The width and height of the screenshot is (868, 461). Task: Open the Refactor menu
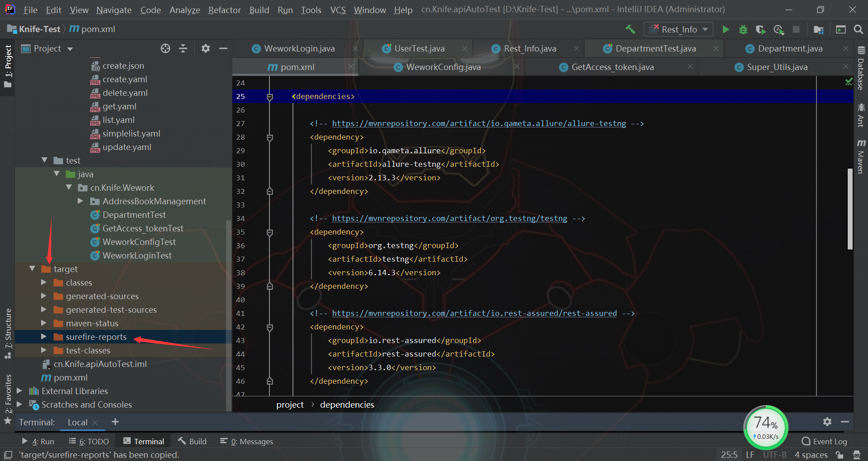[224, 10]
